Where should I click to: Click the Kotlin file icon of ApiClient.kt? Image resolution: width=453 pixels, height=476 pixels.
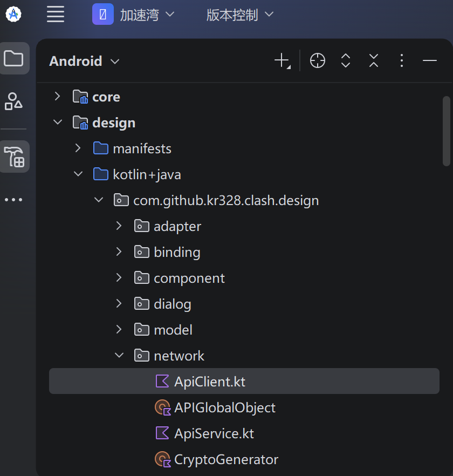tap(162, 381)
